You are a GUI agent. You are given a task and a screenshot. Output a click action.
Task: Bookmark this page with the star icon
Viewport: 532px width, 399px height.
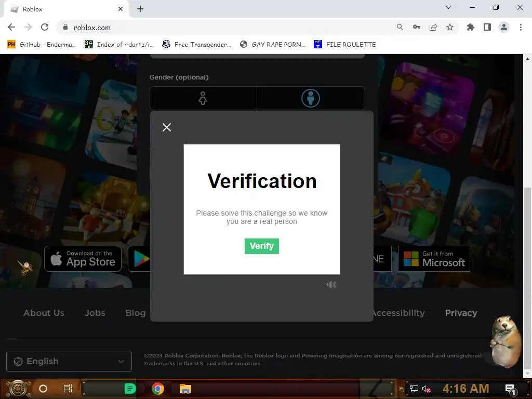450,28
